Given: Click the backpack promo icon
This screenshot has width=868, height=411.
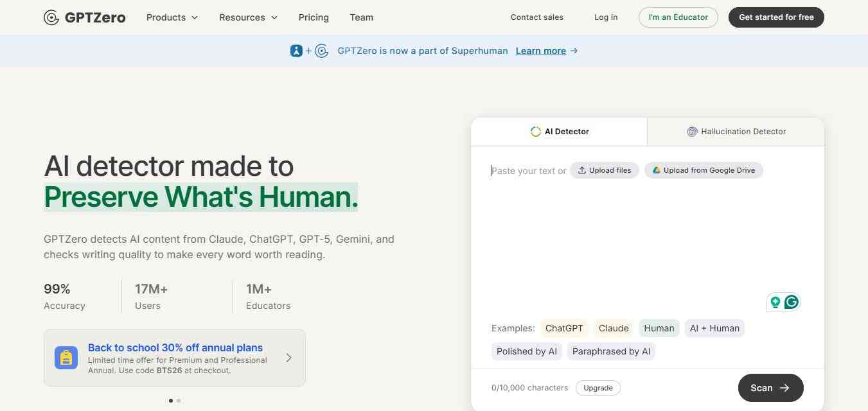Looking at the screenshot, I should (66, 358).
